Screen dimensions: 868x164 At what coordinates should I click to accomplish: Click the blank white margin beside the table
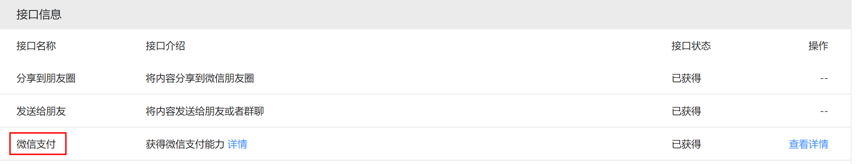point(860,82)
